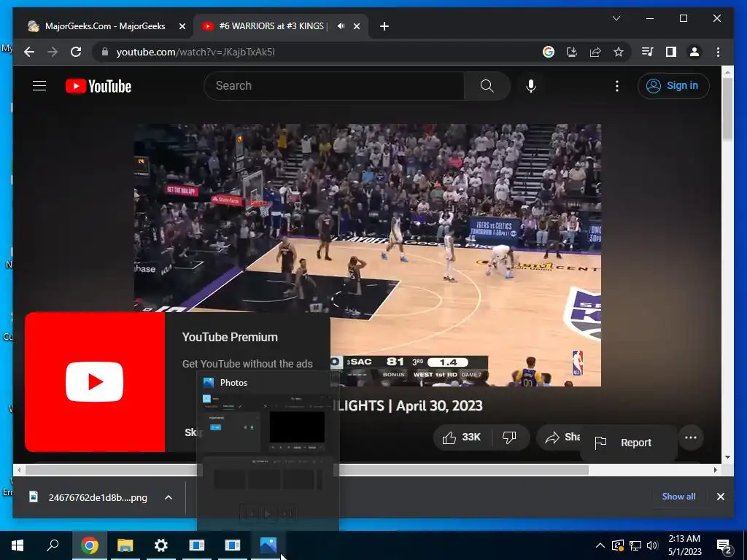Go back to the previous page

[29, 52]
